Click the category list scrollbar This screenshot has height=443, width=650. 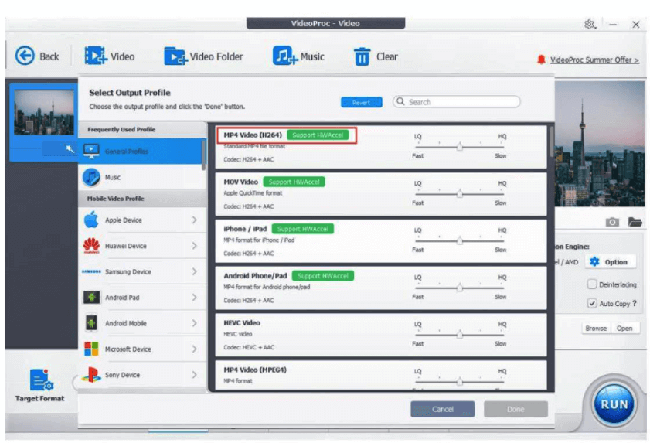pos(204,154)
